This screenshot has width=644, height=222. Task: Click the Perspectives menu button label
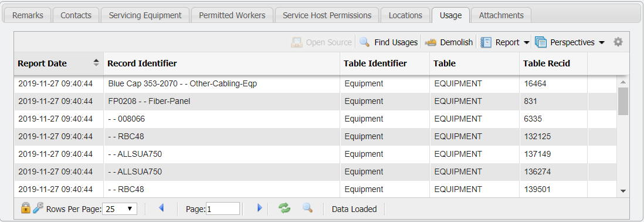(x=572, y=42)
